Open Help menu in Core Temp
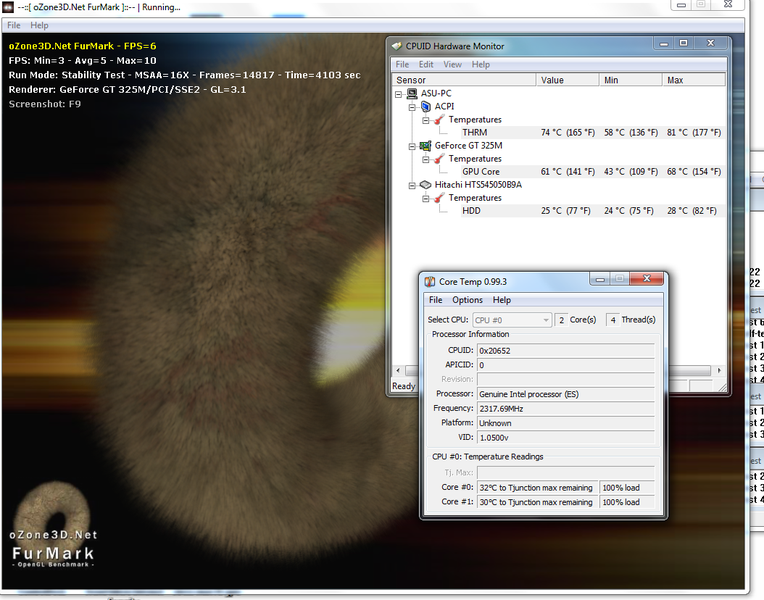 click(x=501, y=300)
